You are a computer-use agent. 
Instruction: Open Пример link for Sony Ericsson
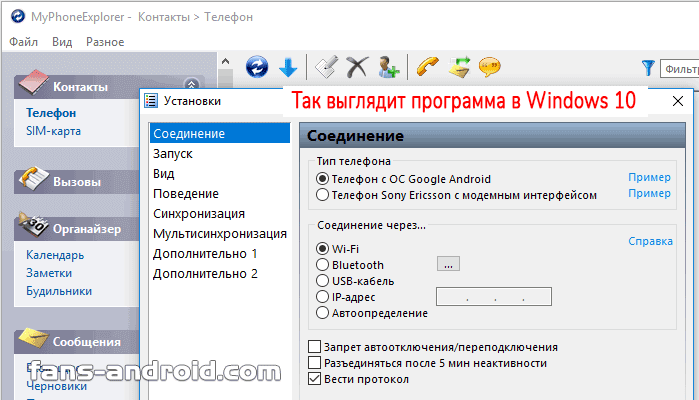(x=650, y=193)
